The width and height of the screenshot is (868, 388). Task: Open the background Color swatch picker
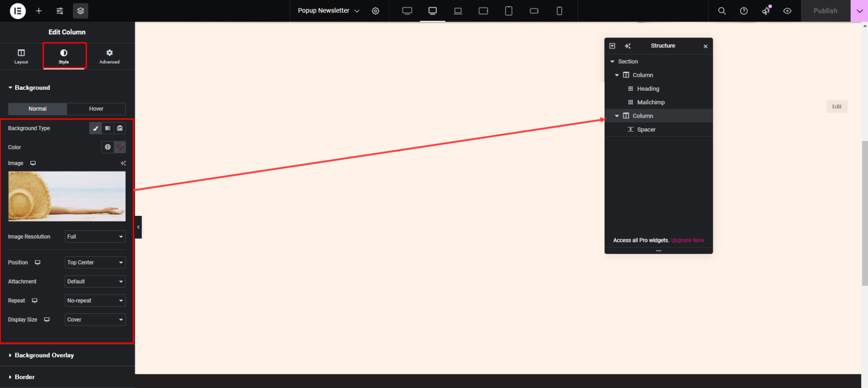[x=120, y=147]
